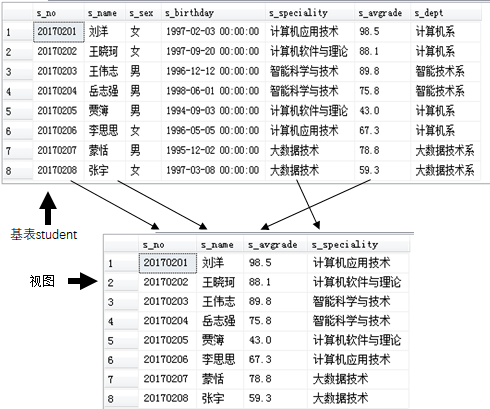Click s_avgrade column header in view table
This screenshot has width=490, height=409.
tap(275, 245)
